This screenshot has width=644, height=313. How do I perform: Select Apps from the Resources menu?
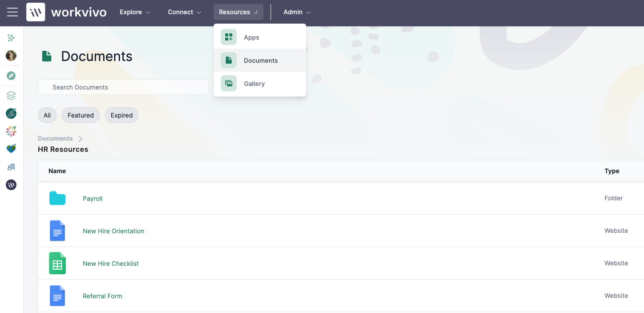point(260,37)
